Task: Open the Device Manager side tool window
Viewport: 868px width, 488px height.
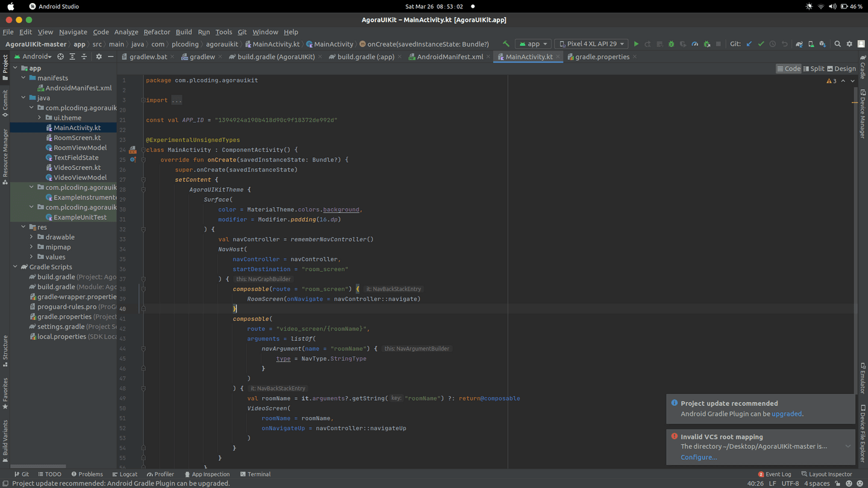Action: coord(863,114)
